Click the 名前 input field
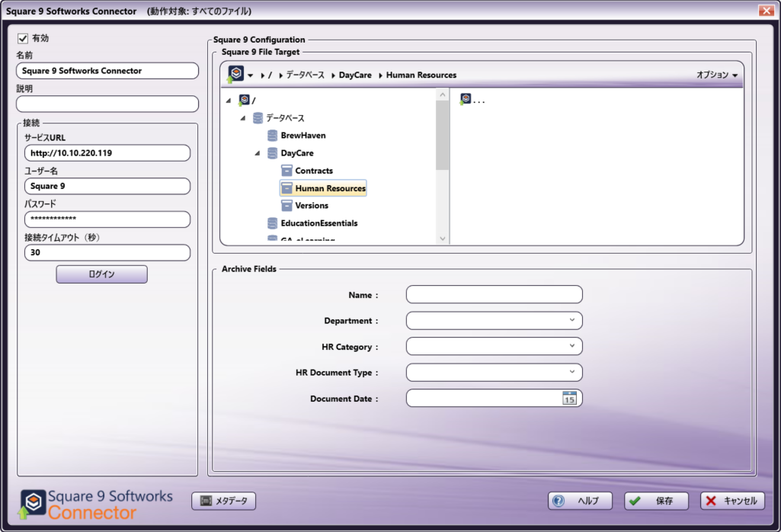The height and width of the screenshot is (532, 781). tap(107, 71)
